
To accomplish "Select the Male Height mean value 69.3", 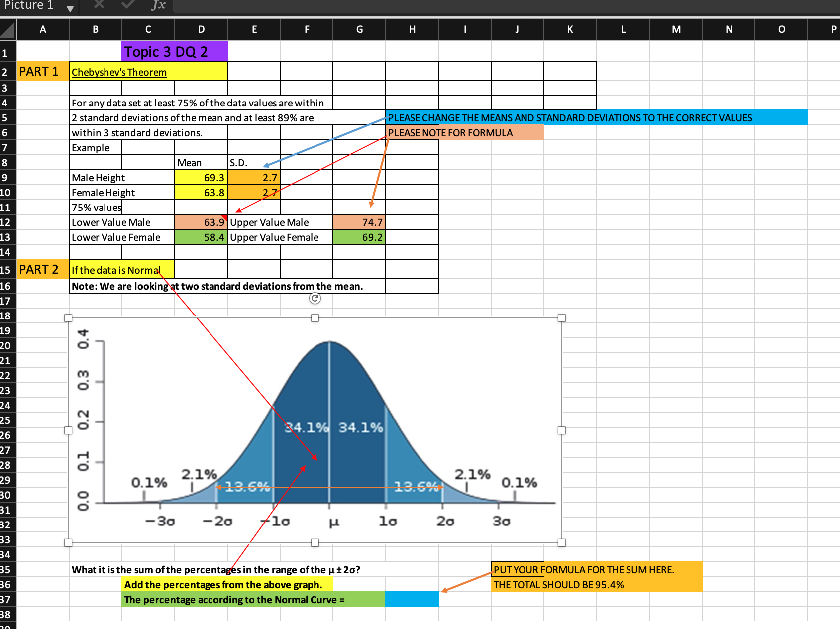I will coord(201,178).
